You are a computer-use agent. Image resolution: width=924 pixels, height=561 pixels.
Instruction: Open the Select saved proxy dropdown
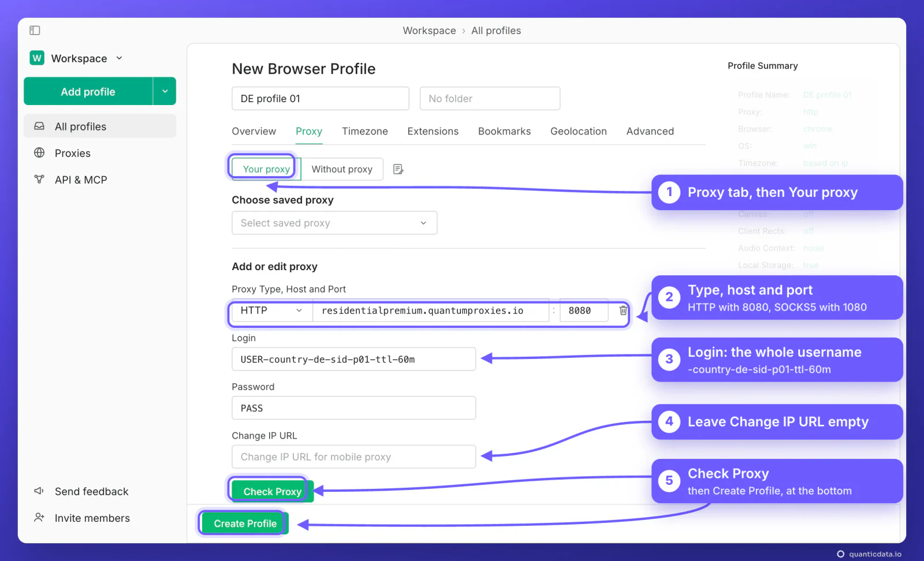tap(334, 223)
